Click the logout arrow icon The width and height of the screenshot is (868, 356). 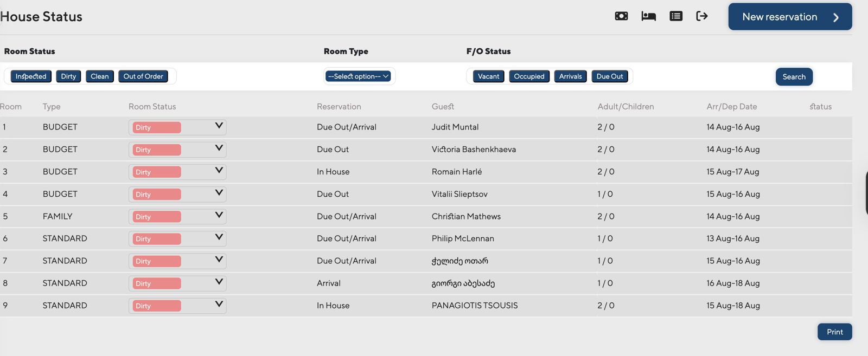pos(702,16)
